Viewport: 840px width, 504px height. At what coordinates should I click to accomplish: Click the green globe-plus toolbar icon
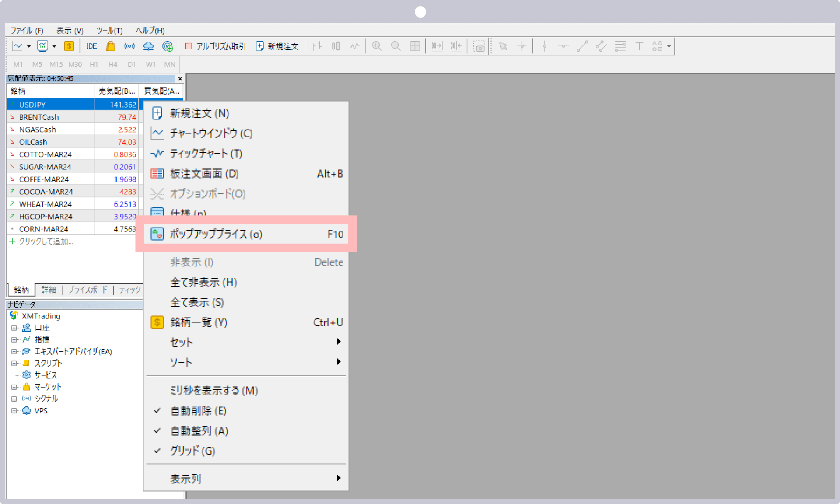point(168,46)
